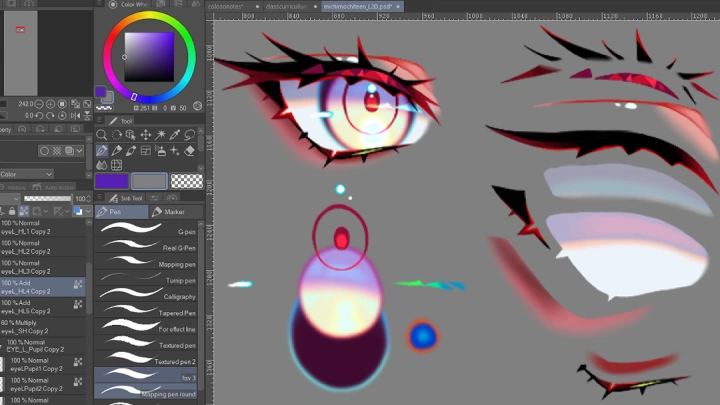Toggle reference icon on eyeL_HL4 Copy 2 layer
This screenshot has height=405, width=720.
click(x=78, y=285)
